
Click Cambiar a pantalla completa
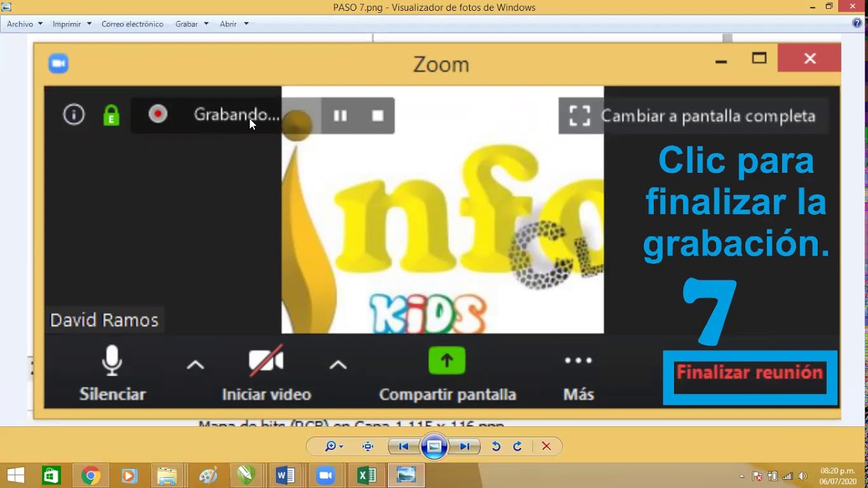pyautogui.click(x=708, y=116)
